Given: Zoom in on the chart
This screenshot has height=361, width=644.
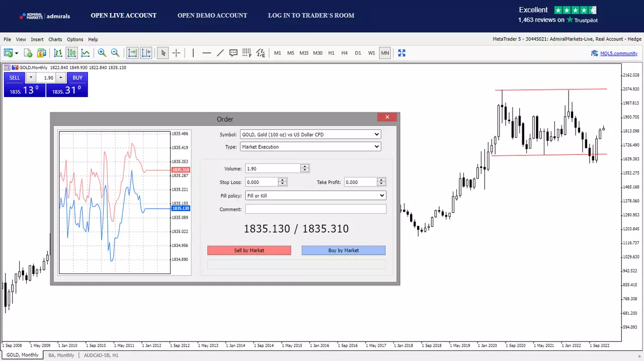Looking at the screenshot, I should [x=102, y=53].
